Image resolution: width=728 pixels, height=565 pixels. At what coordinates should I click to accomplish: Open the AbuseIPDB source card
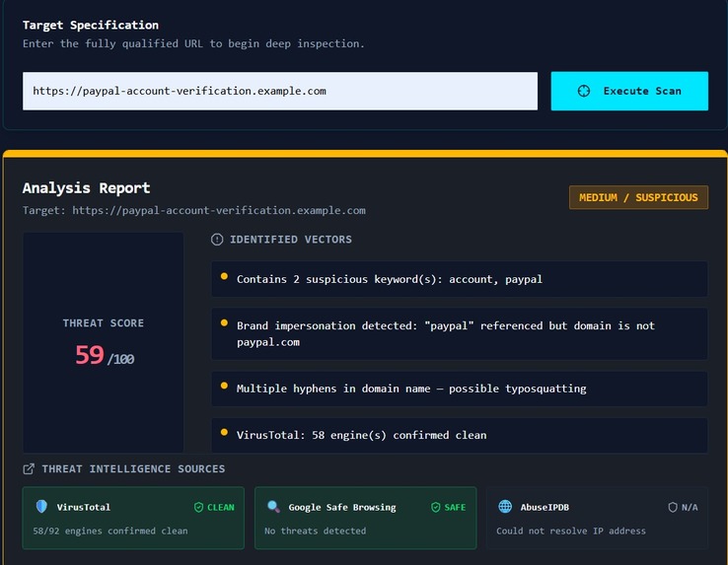[x=597, y=518]
